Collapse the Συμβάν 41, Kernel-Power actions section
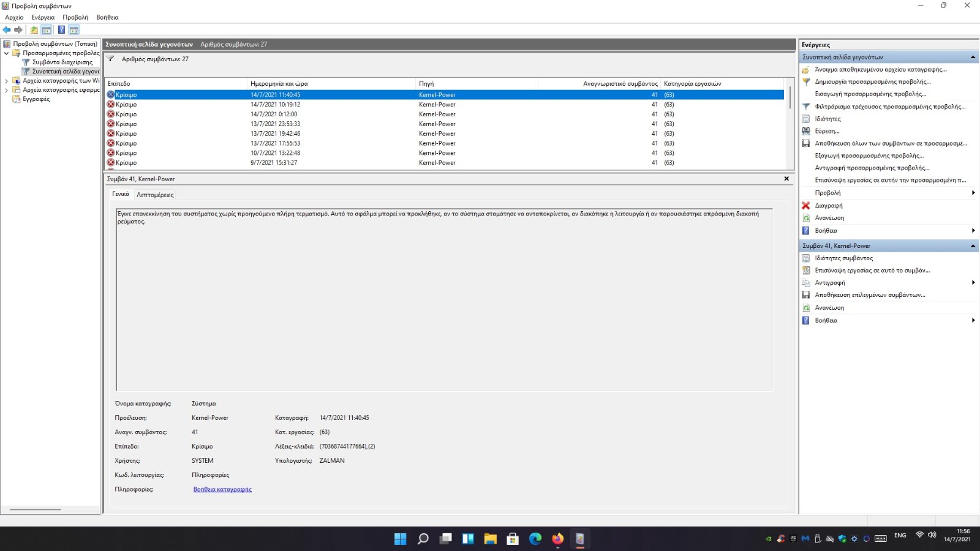This screenshot has width=980, height=551. coord(973,246)
